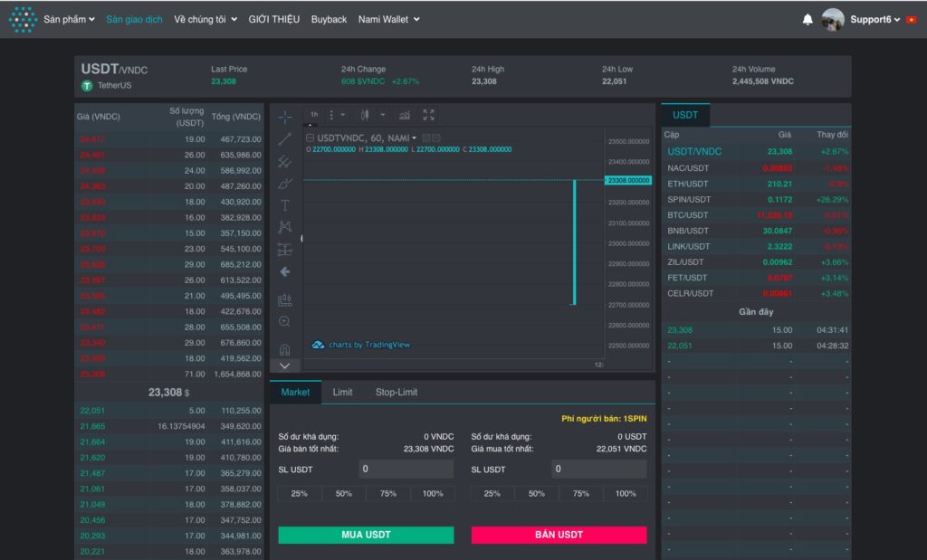The height and width of the screenshot is (560, 927).
Task: Set buy amount to 100%
Action: tap(433, 494)
